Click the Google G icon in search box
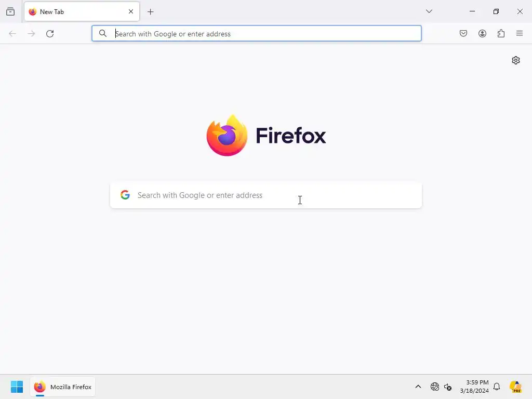The height and width of the screenshot is (399, 532). coord(125,195)
